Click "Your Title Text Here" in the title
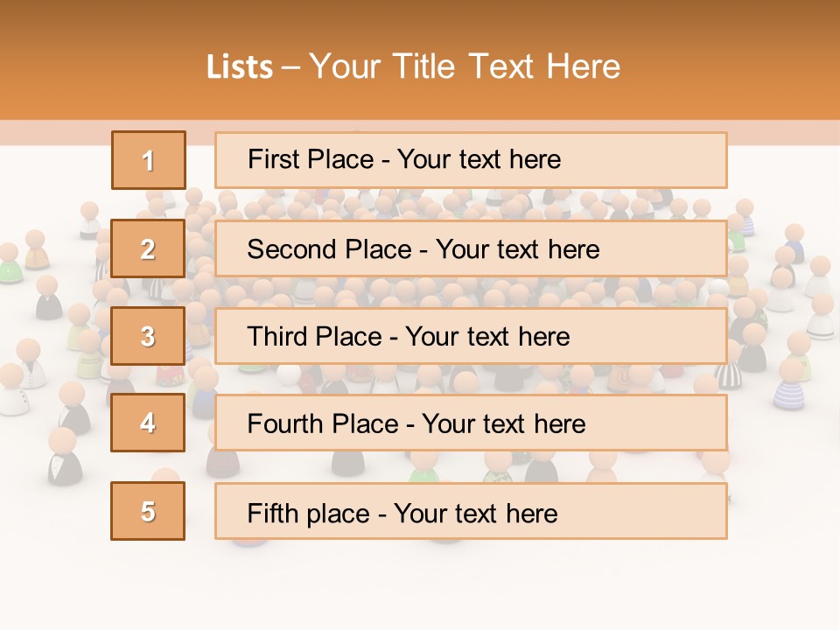840x630 pixels. coord(465,66)
